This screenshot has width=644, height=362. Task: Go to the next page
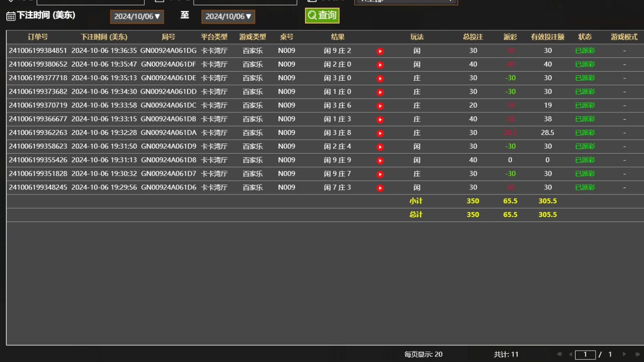coord(624,354)
